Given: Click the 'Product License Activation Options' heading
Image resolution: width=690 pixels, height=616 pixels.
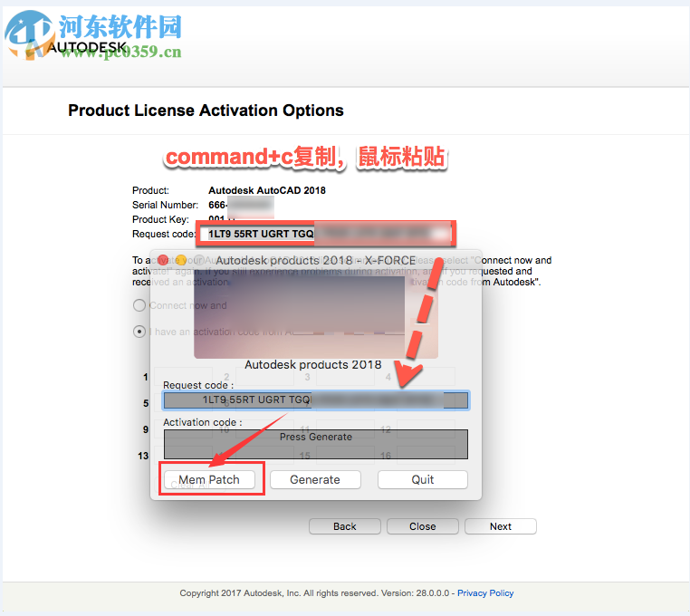Looking at the screenshot, I should pos(206,111).
